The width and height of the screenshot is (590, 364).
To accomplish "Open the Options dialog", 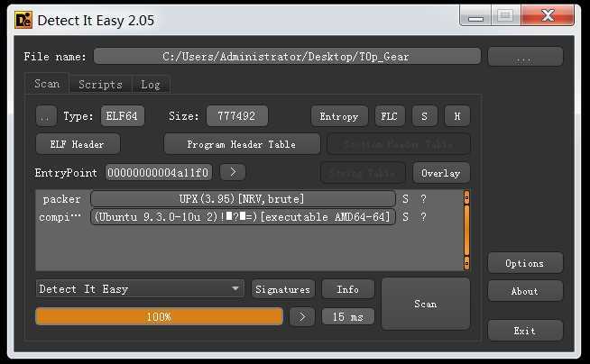I will point(525,263).
